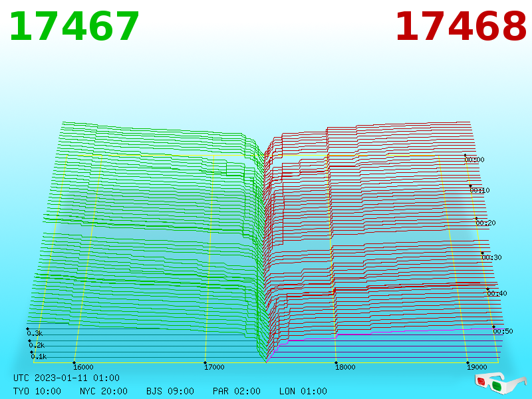The width and height of the screenshot is (532, 399).
Task: Click the 0.2k volume axis label
Action: (x=37, y=345)
